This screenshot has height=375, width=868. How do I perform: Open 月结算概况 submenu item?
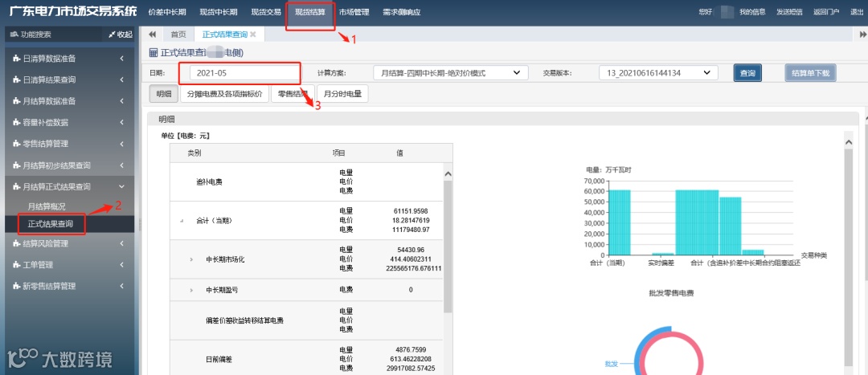coord(47,206)
